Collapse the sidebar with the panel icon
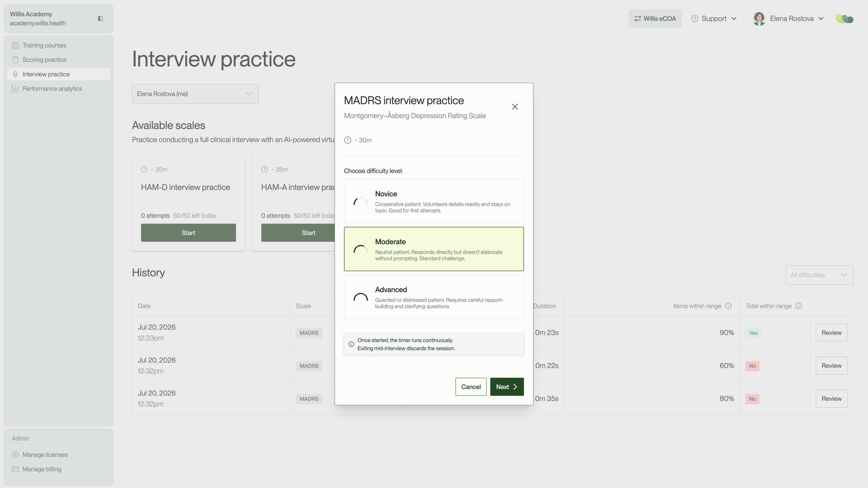Viewport: 868px width, 488px height. point(100,19)
